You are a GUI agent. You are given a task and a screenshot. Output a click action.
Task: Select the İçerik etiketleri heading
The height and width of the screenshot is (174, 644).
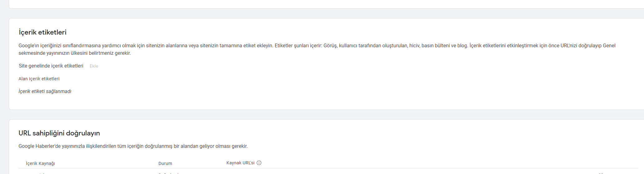coord(42,32)
